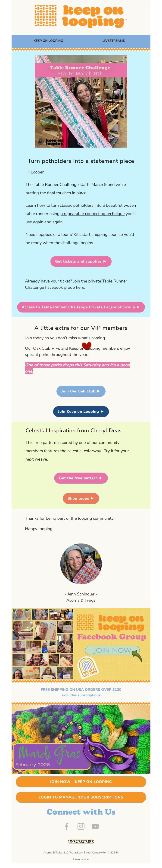Click the Shop loops button
The image size is (162, 868).
pyautogui.click(x=81, y=498)
